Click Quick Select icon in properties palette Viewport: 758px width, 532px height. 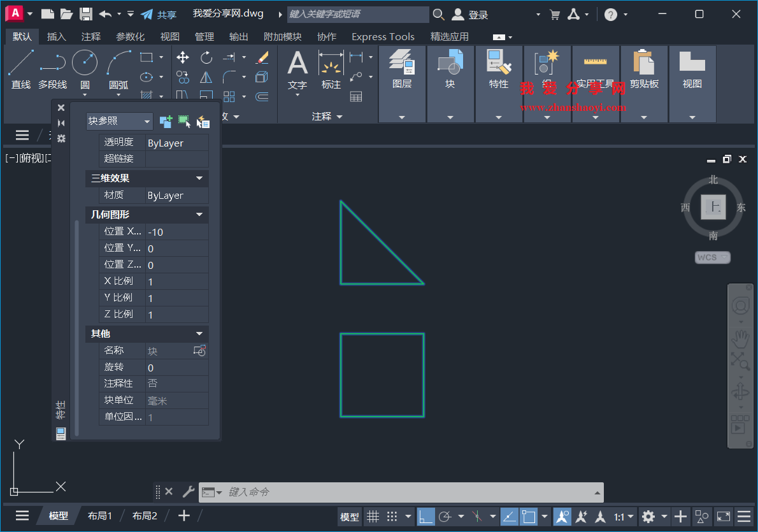click(203, 122)
